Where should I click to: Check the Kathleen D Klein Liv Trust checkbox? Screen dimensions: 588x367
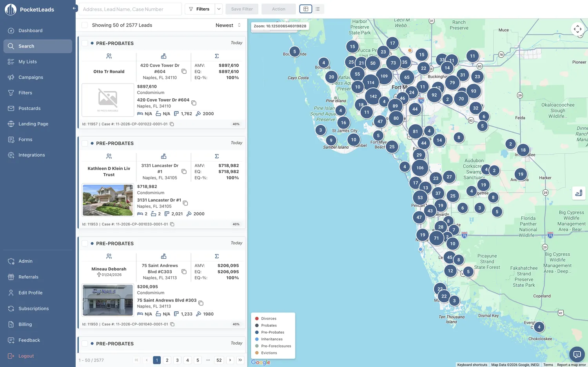point(85,143)
